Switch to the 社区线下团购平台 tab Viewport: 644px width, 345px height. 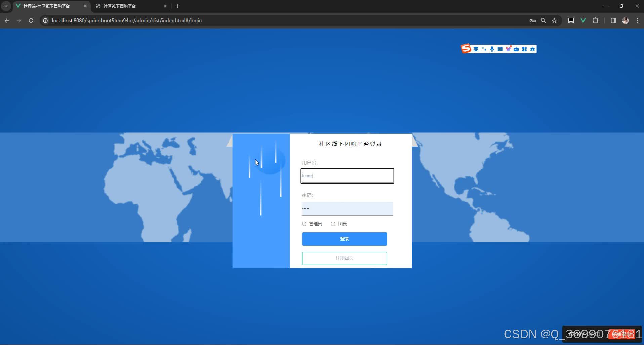(x=119, y=6)
